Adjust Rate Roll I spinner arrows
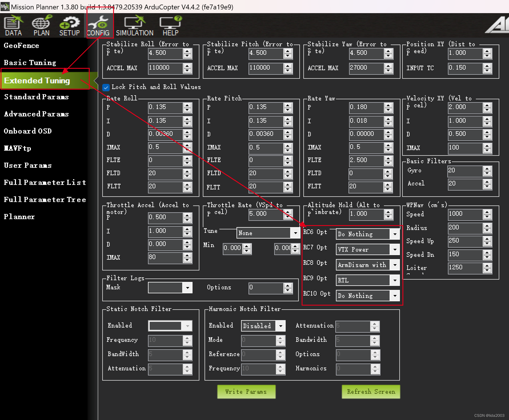 (x=187, y=121)
